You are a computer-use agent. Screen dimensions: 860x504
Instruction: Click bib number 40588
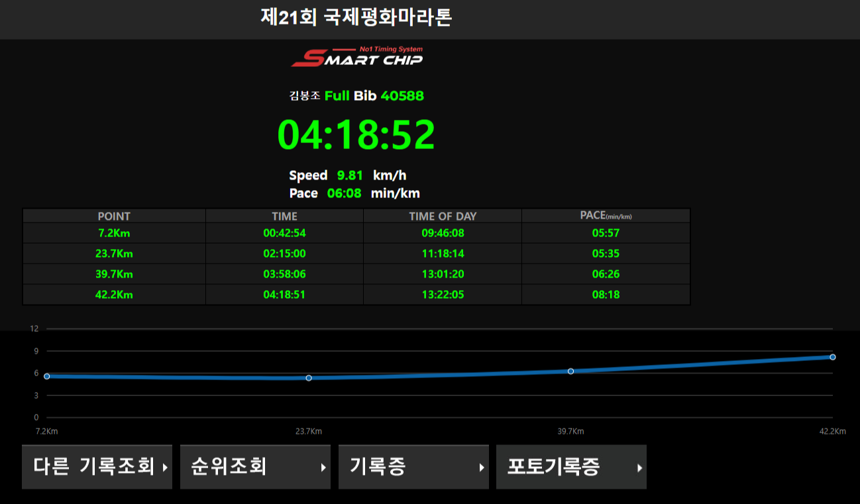tap(402, 95)
